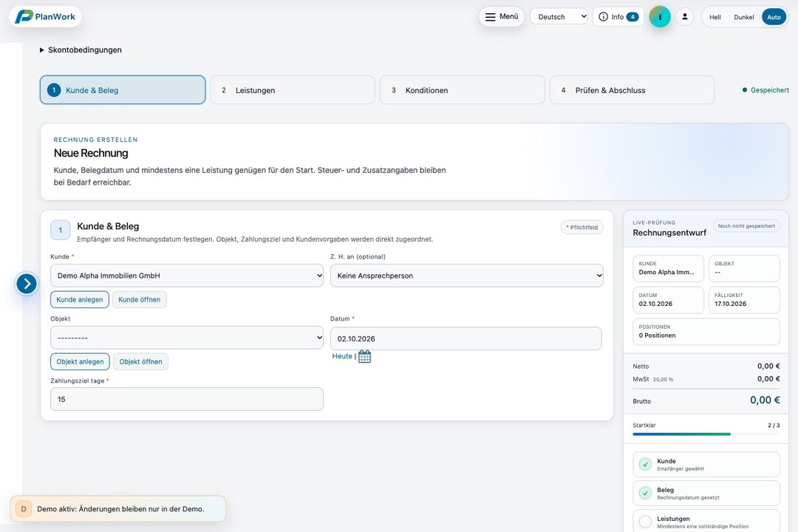
Task: Click the MwSt 20,00 % label
Action: 653,379
